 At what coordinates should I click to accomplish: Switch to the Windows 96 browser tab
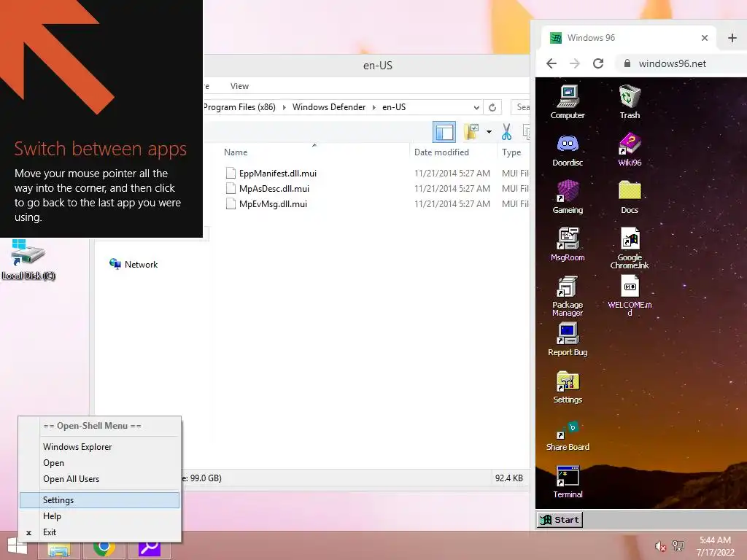(x=629, y=38)
